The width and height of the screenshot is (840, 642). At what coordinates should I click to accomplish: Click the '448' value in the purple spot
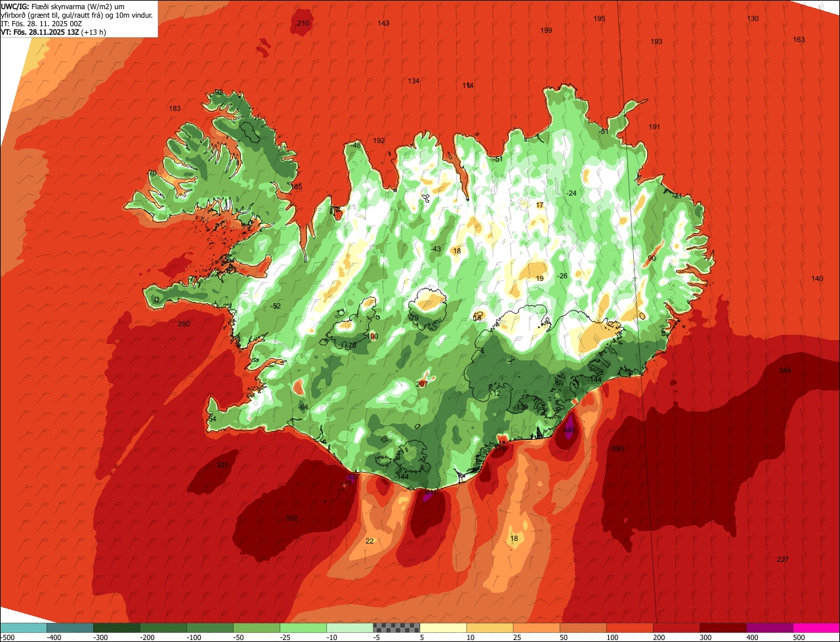point(568,431)
